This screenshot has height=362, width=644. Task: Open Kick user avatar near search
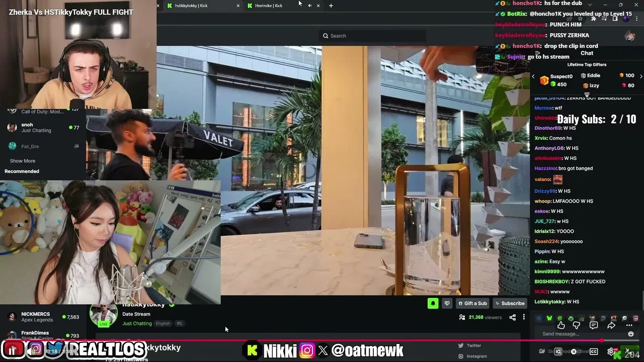pyautogui.click(x=629, y=36)
